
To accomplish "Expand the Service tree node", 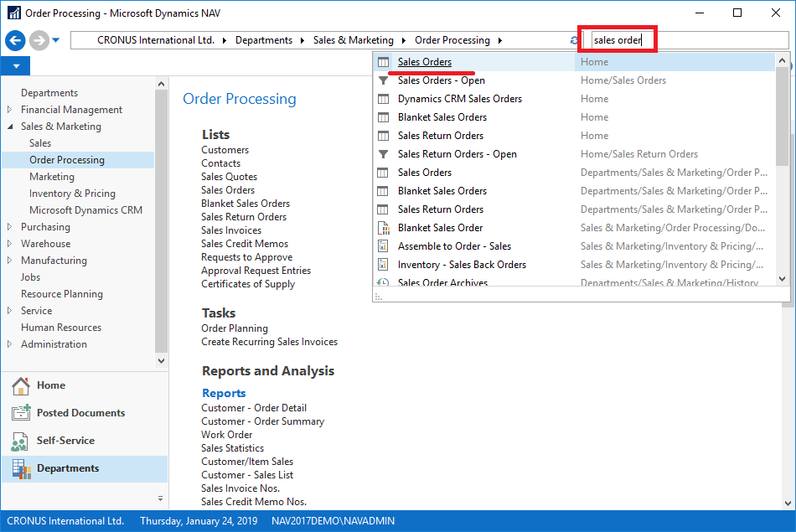I will click(x=10, y=311).
